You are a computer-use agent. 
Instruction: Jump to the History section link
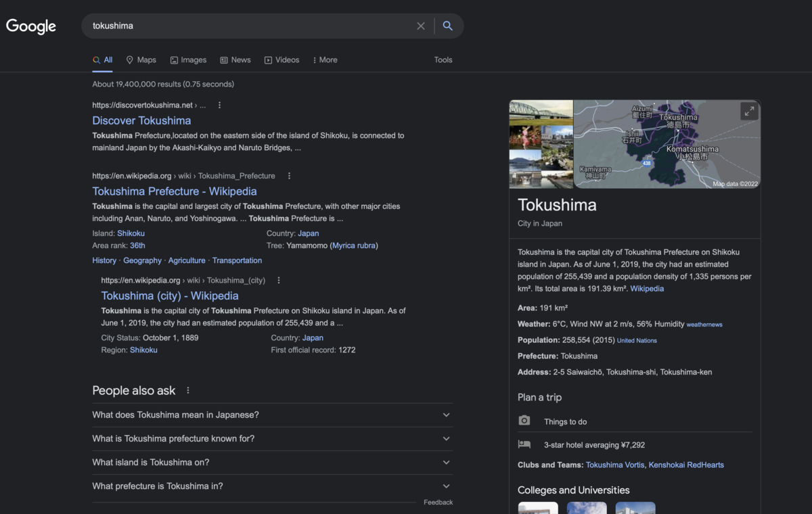(104, 260)
